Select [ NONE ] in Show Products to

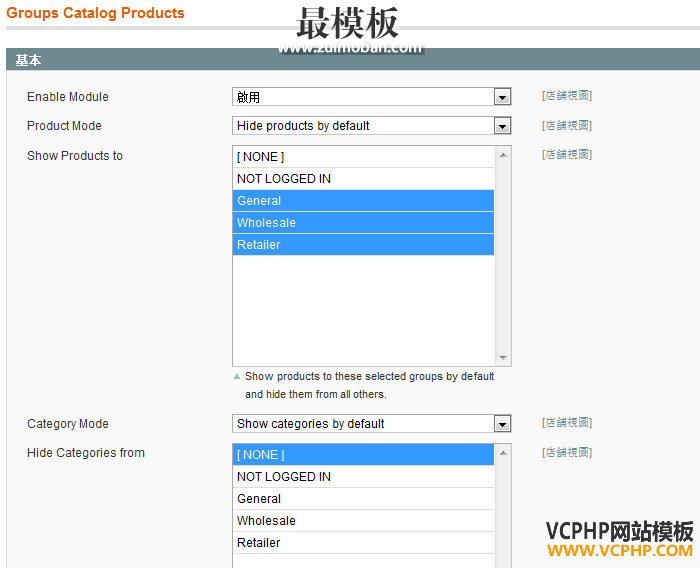pos(363,157)
